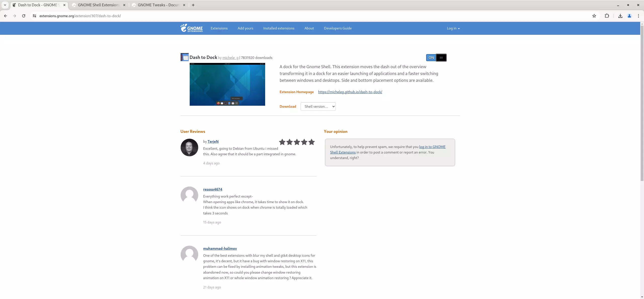This screenshot has height=299, width=644.
Task: Open the Extension Homepage link
Action: (x=349, y=92)
